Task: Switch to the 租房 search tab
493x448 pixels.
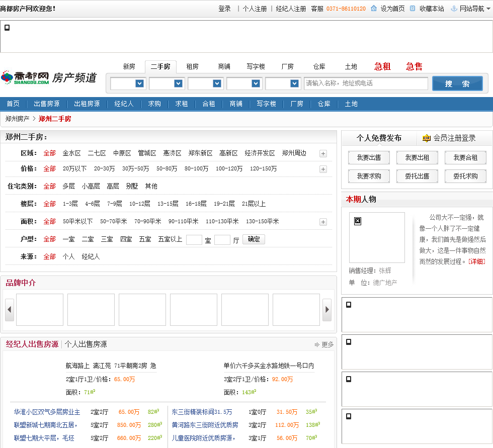Action: point(192,66)
